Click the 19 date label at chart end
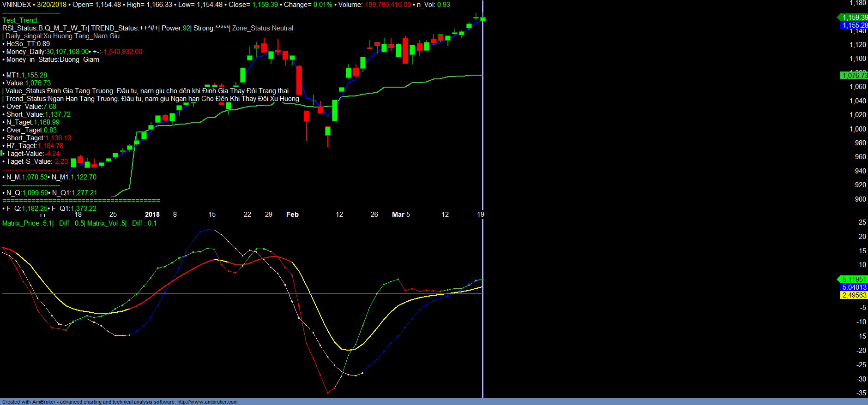This screenshot has width=868, height=405. [x=480, y=214]
